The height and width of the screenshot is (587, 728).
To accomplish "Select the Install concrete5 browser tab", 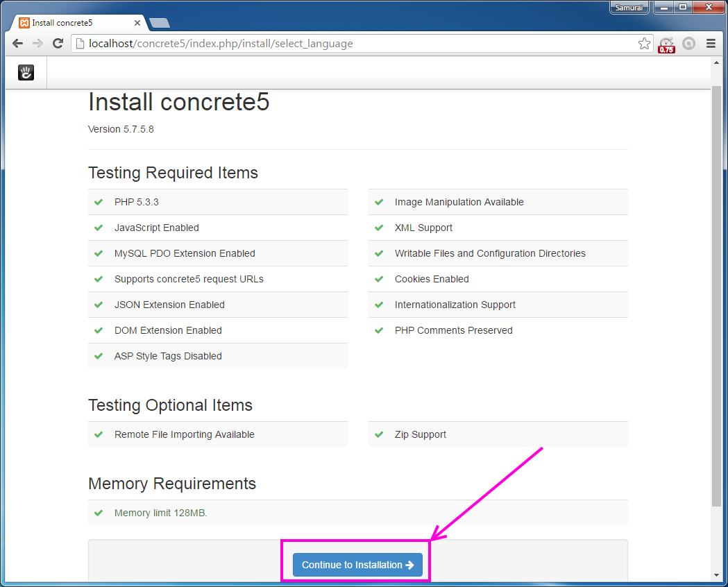I will coord(79,23).
